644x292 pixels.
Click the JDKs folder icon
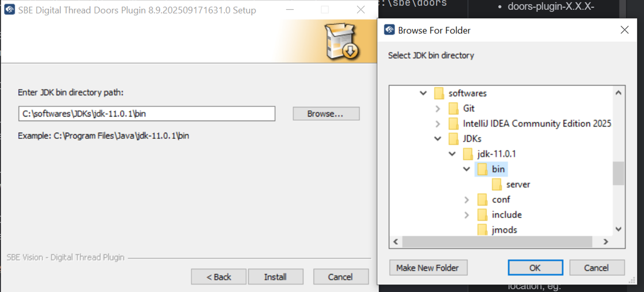(x=453, y=139)
